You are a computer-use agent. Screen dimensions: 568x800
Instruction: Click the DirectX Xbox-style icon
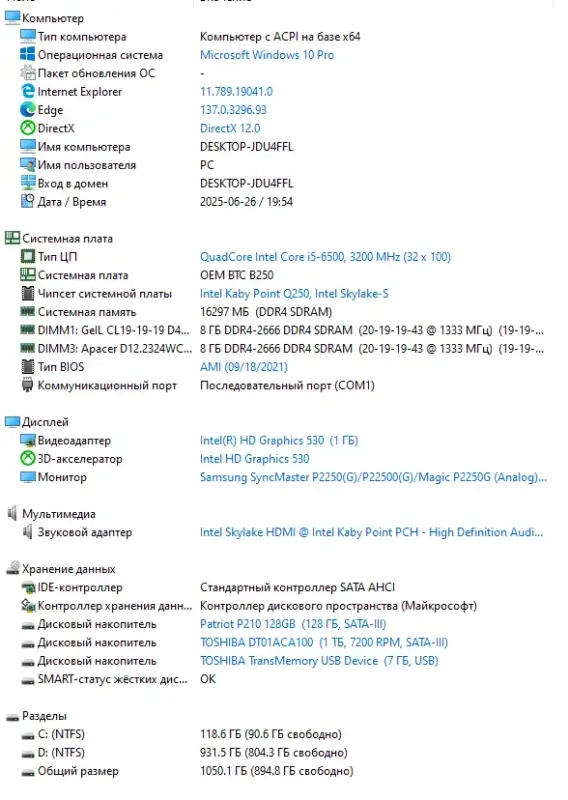click(x=27, y=128)
